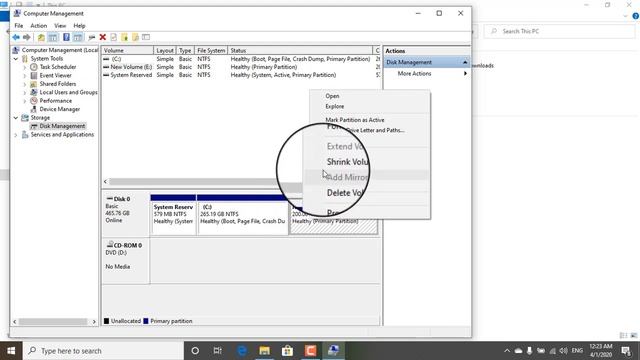Select the Computer Management (Local) root node

(60, 50)
